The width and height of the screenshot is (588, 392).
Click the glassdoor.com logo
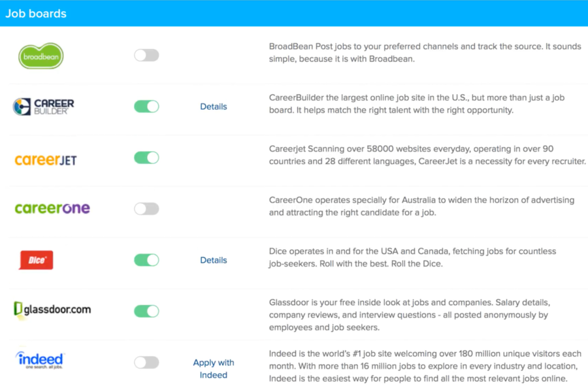click(52, 310)
